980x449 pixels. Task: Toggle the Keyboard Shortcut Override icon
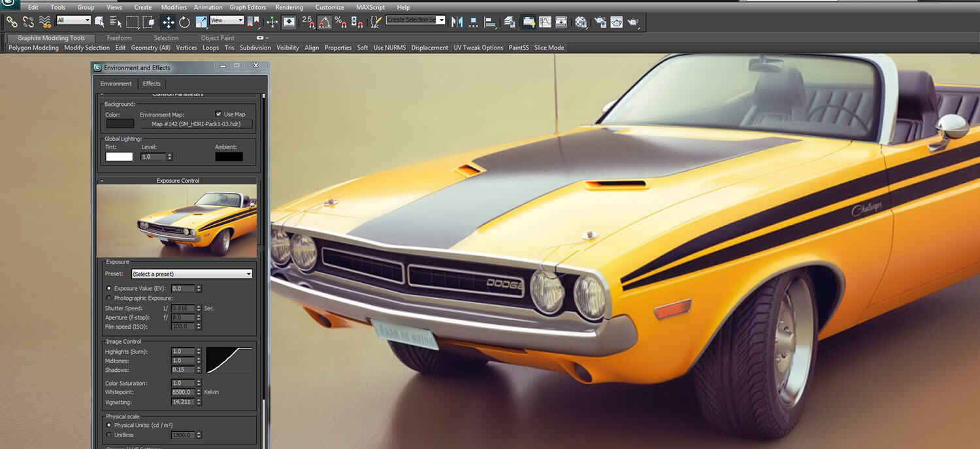(289, 22)
